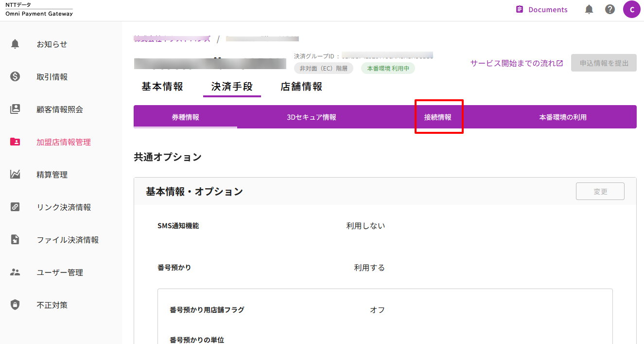This screenshot has width=644, height=344.
Task: Click 本番環境 利用中 status badge
Action: click(388, 68)
